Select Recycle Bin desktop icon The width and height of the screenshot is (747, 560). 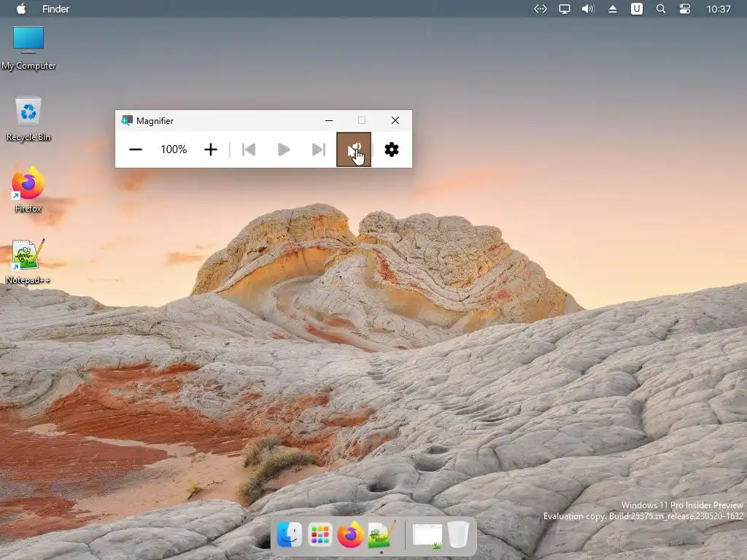click(28, 120)
